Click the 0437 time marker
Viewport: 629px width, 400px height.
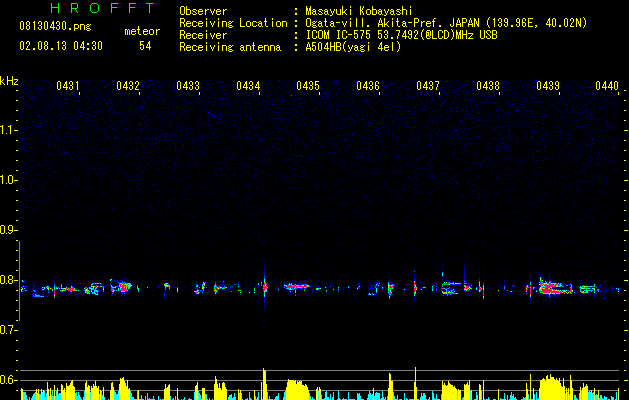coord(428,85)
